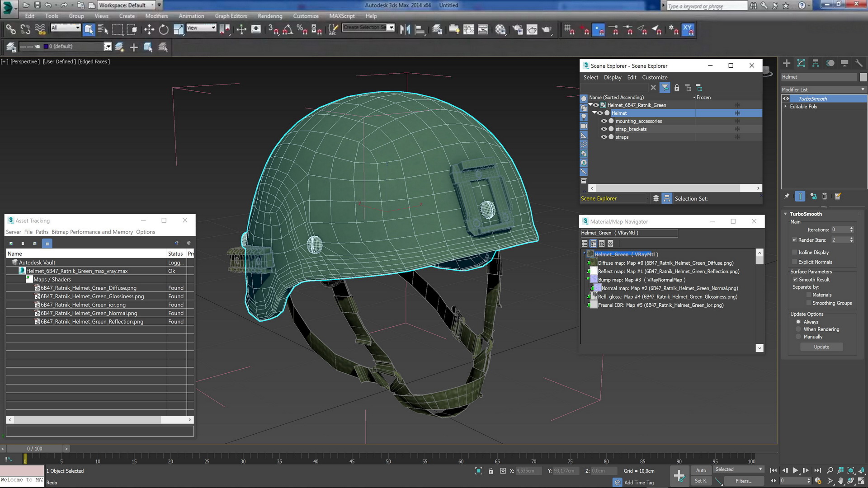Screen dimensions: 868x488
Task: Expand the Editable Poly modifier entry
Action: pyautogui.click(x=786, y=107)
